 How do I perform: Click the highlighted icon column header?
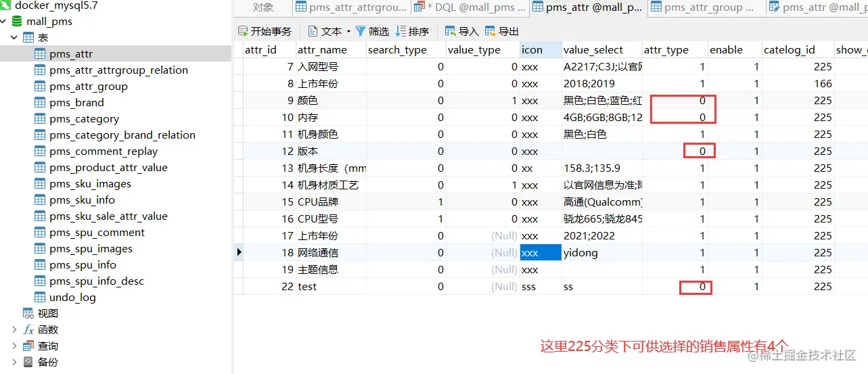541,49
